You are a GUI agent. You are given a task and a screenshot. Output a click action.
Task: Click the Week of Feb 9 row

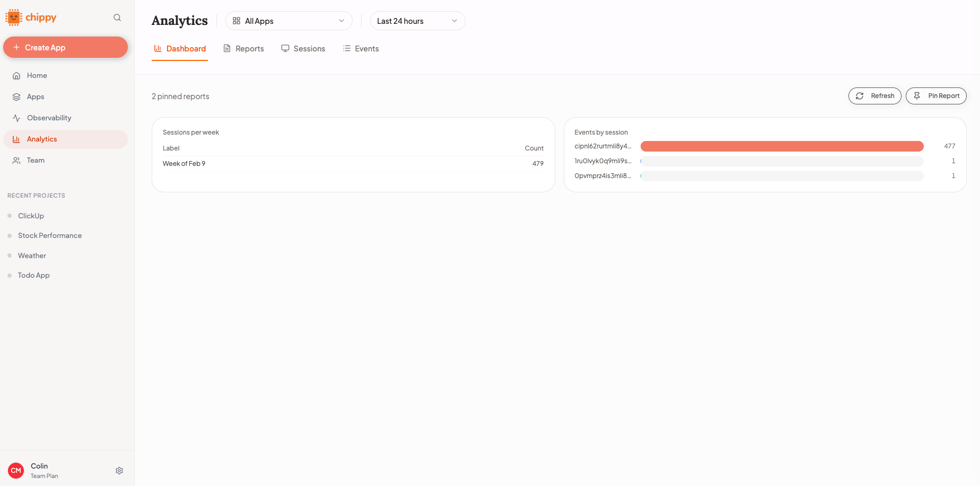(x=353, y=164)
